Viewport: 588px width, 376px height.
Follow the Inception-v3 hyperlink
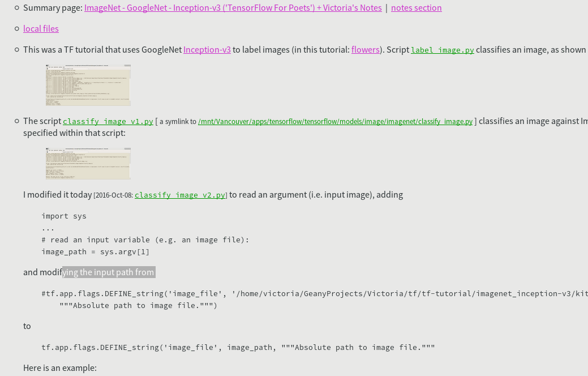pos(207,50)
